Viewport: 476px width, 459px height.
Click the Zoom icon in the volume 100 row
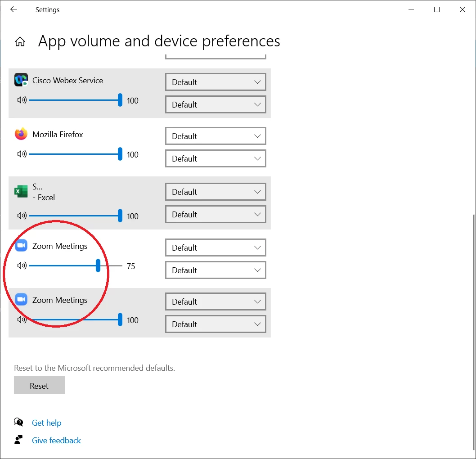coord(21,299)
